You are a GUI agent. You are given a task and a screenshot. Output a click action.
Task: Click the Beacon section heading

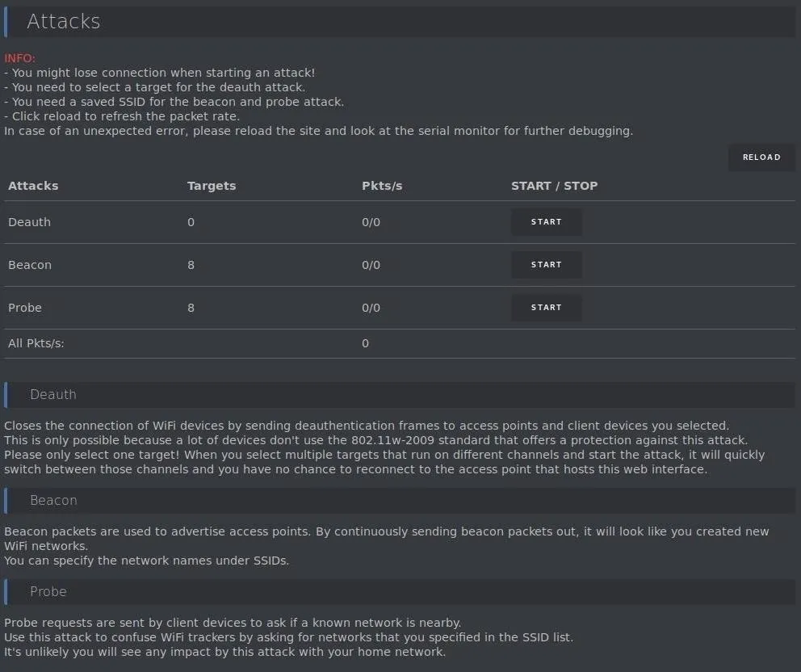[53, 500]
